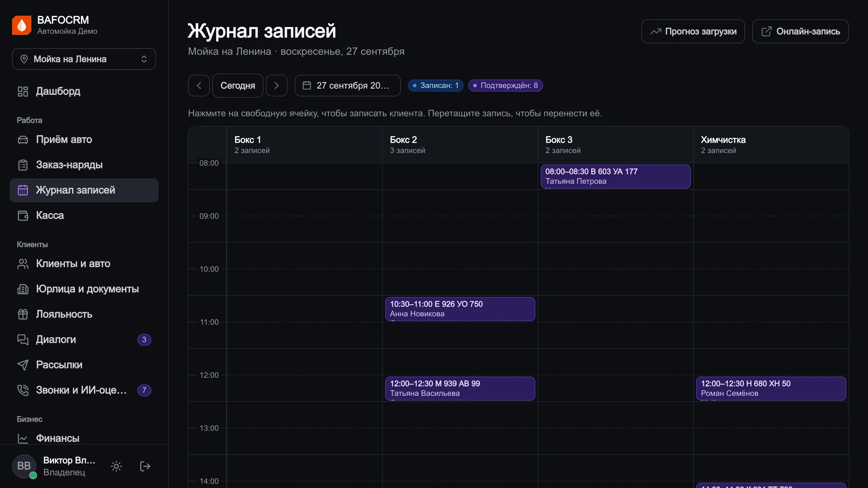Click the BAFOCRM flame logo
This screenshot has height=488, width=868.
click(22, 25)
